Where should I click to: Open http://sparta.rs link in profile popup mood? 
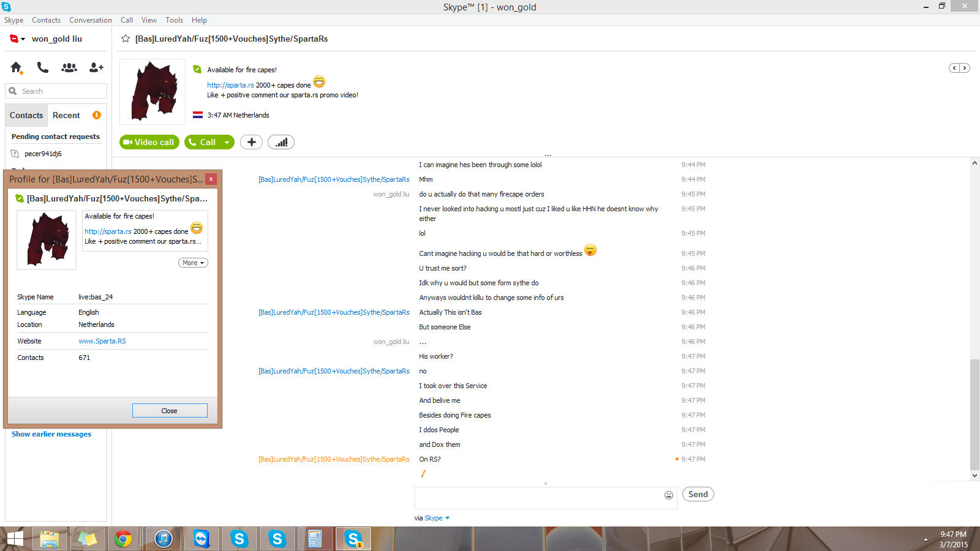108,231
